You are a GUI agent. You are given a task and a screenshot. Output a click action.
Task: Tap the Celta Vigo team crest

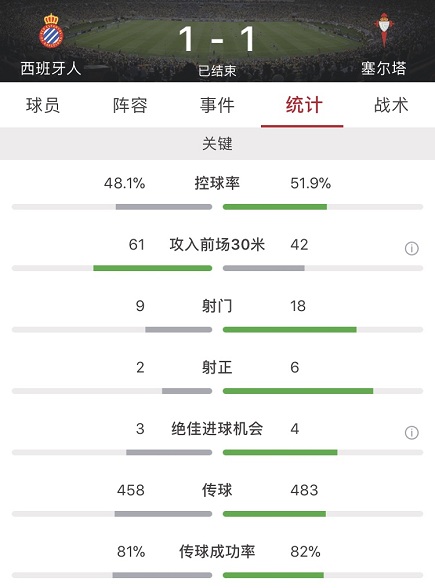[x=384, y=29]
